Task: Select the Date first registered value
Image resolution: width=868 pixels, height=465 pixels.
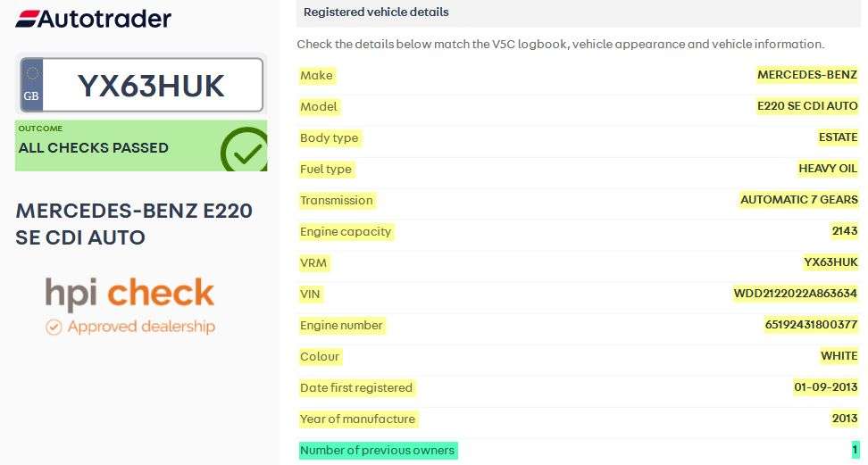Action: tap(825, 387)
